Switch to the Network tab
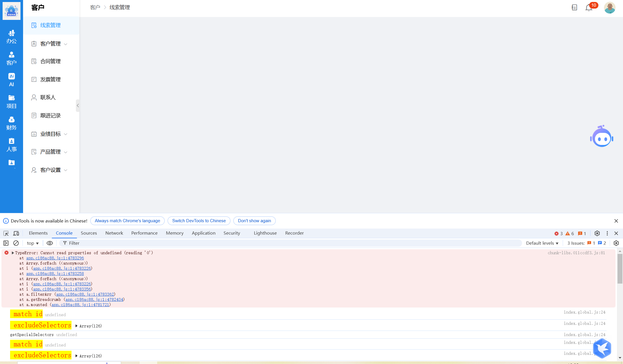 114,233
